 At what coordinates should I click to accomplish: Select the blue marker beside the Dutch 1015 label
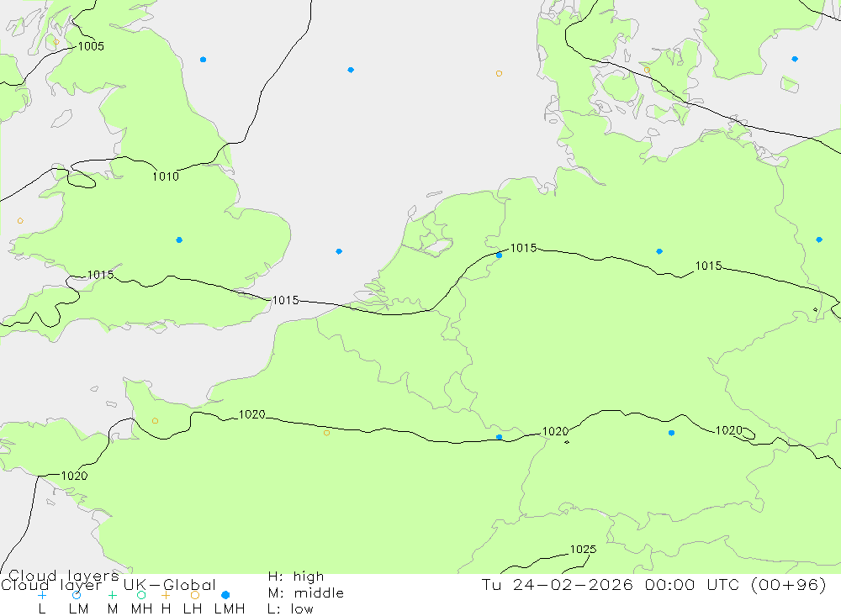[x=499, y=255]
